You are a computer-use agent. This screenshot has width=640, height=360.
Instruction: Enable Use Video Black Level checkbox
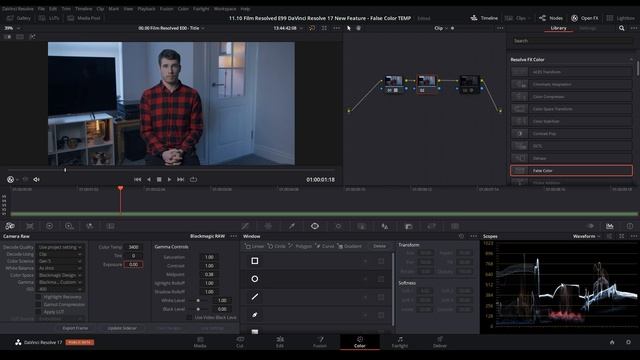pyautogui.click(x=189, y=317)
